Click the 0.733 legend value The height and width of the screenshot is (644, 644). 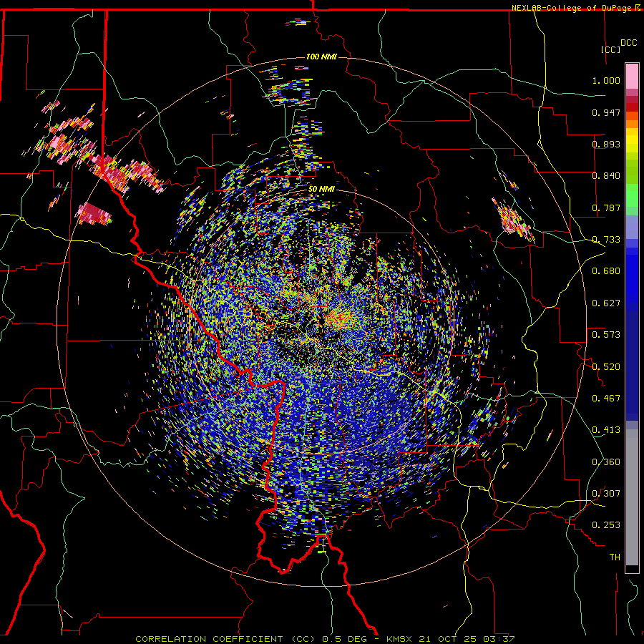tap(606, 240)
